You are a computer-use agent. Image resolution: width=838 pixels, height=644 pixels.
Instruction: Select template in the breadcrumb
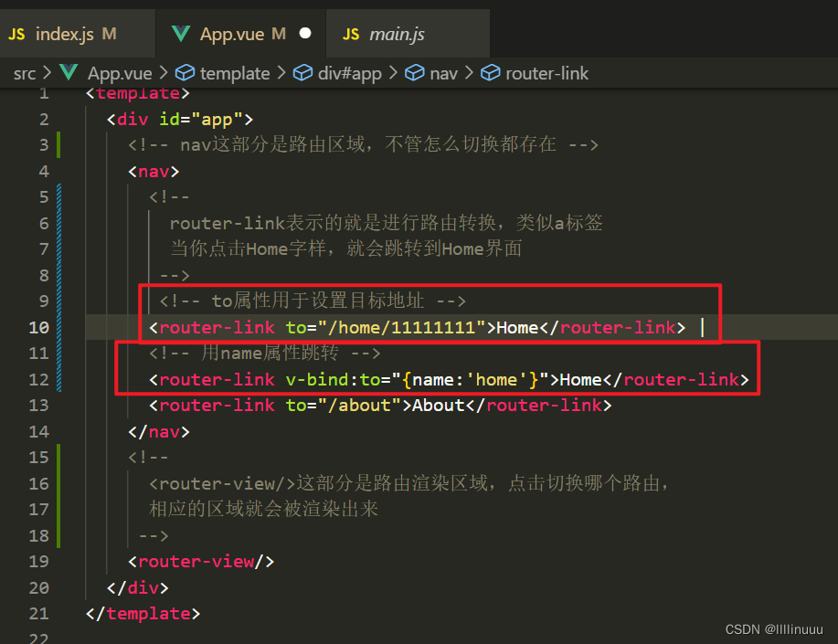235,73
